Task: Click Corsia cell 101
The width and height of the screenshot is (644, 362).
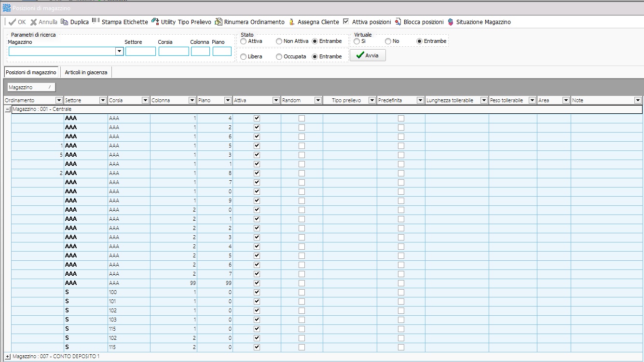Action: pos(129,301)
